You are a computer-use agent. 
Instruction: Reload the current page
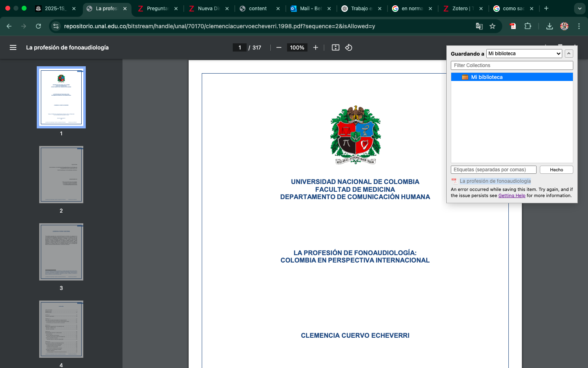(x=38, y=26)
